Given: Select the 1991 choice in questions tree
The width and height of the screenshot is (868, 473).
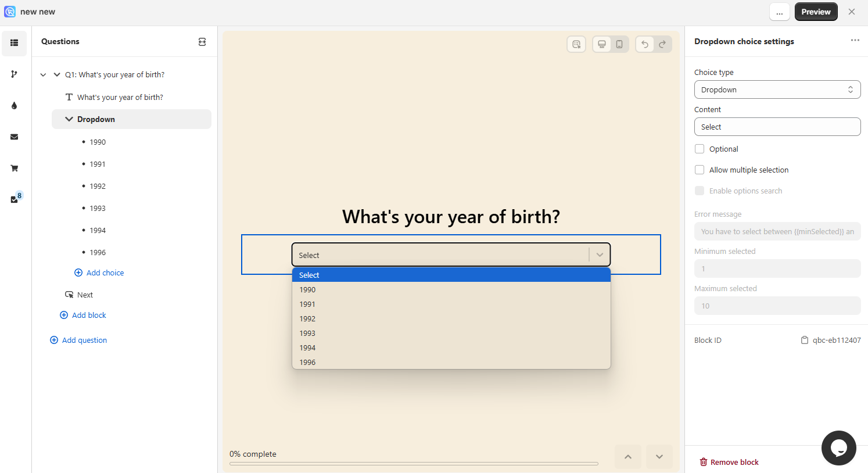Looking at the screenshot, I should (x=98, y=164).
